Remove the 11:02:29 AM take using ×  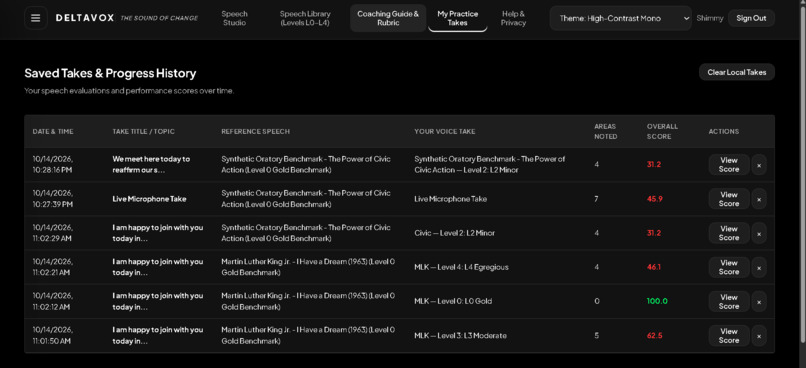tap(759, 233)
